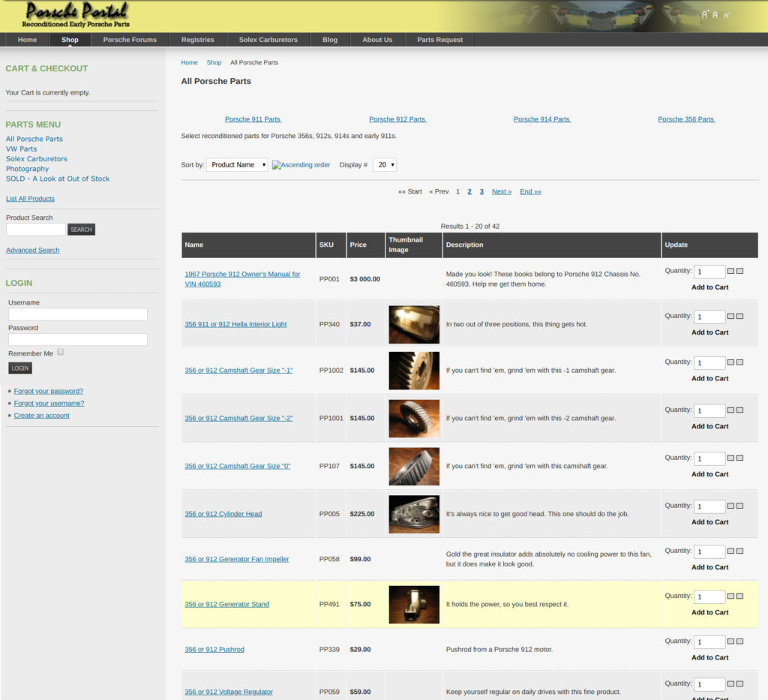Increase quantity for the Hella Interior Light
Image resolution: width=768 pixels, height=700 pixels.
point(730,316)
